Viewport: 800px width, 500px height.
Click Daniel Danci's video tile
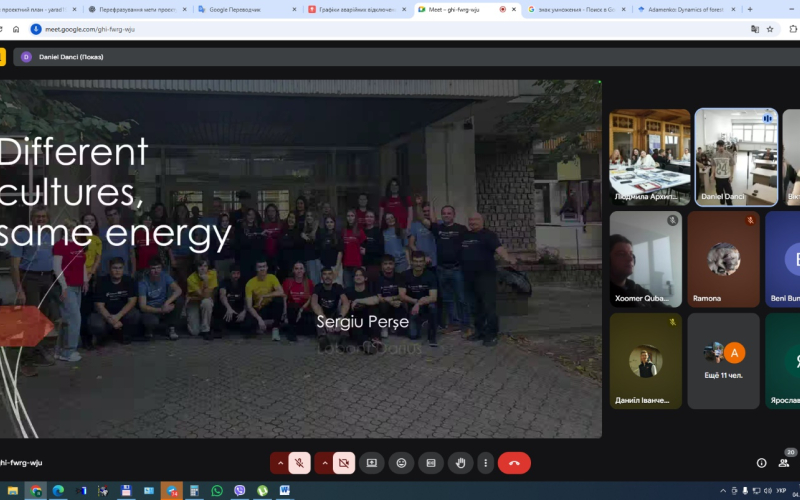pyautogui.click(x=736, y=155)
